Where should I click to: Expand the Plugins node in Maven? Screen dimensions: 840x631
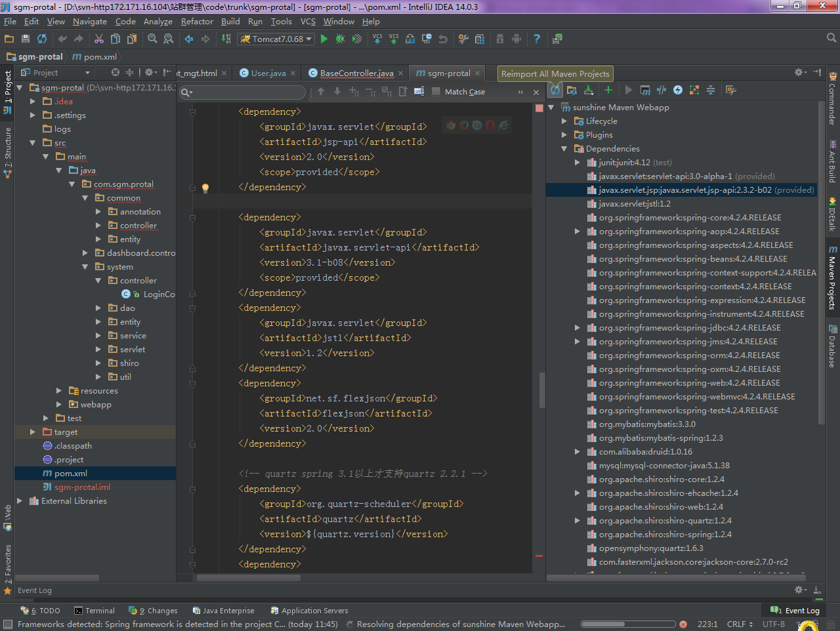pyautogui.click(x=564, y=135)
